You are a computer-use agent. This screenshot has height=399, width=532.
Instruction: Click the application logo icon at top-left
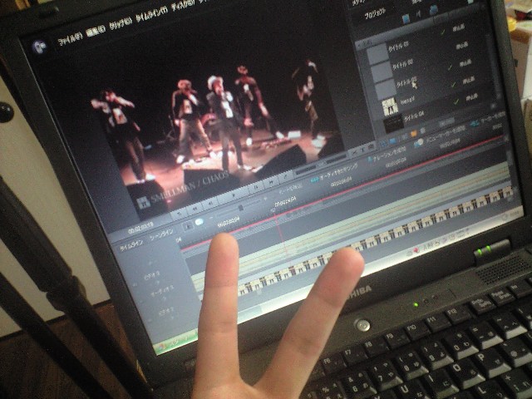coord(38,47)
